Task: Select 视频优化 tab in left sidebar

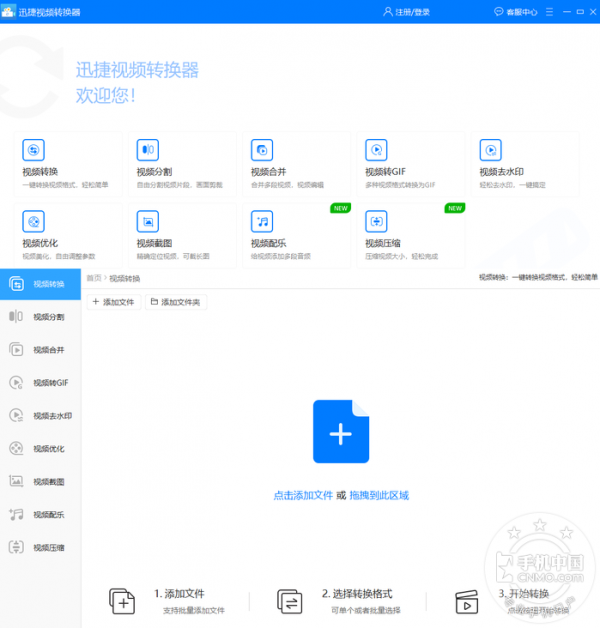Action: pos(40,448)
